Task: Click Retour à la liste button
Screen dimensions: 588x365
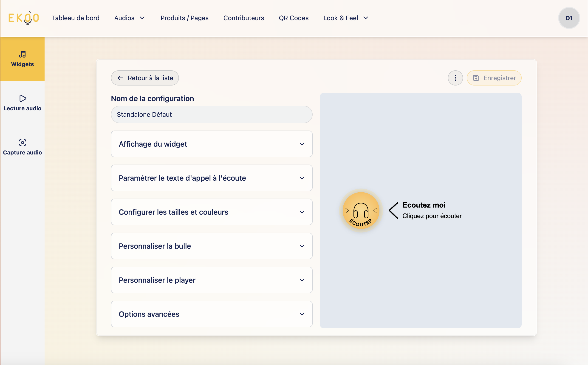Action: click(x=145, y=78)
